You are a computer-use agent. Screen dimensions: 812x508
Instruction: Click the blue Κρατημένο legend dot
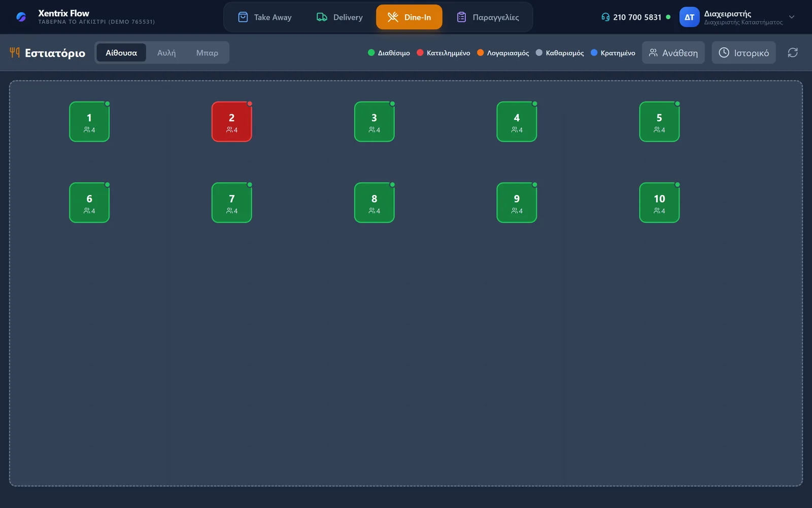click(x=594, y=52)
